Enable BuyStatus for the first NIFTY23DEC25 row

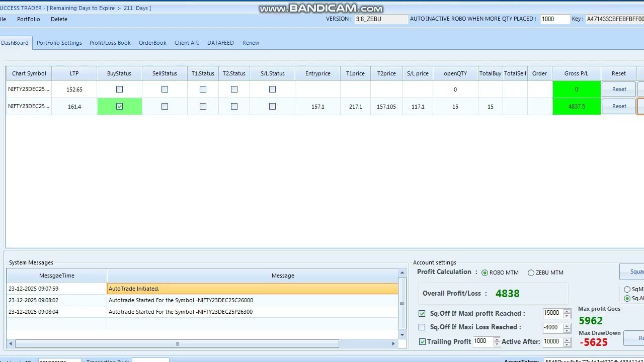coord(119,89)
